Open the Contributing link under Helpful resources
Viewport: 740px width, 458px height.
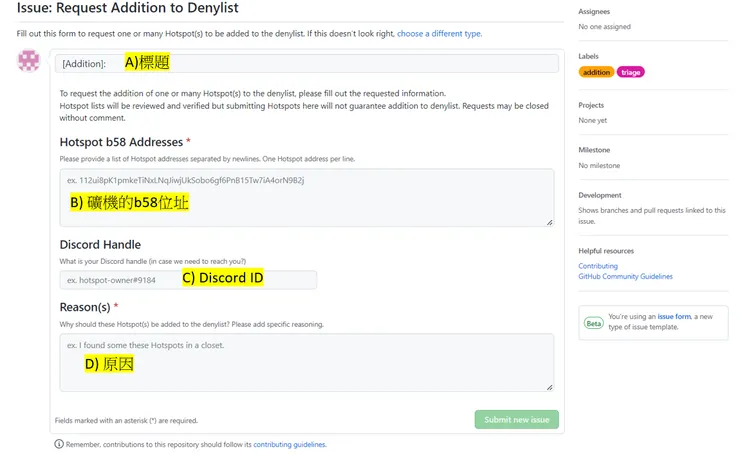click(x=598, y=266)
